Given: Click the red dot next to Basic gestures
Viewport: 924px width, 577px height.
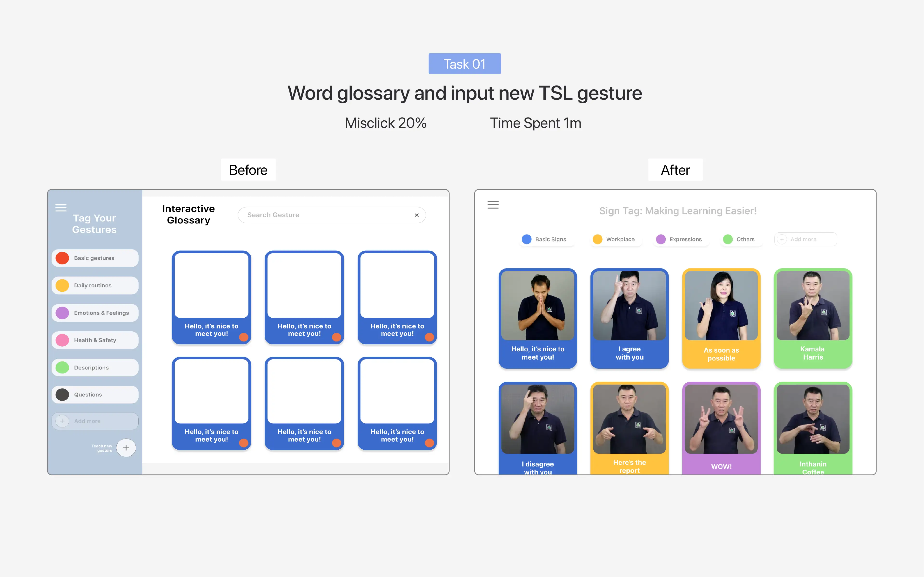Looking at the screenshot, I should point(62,258).
